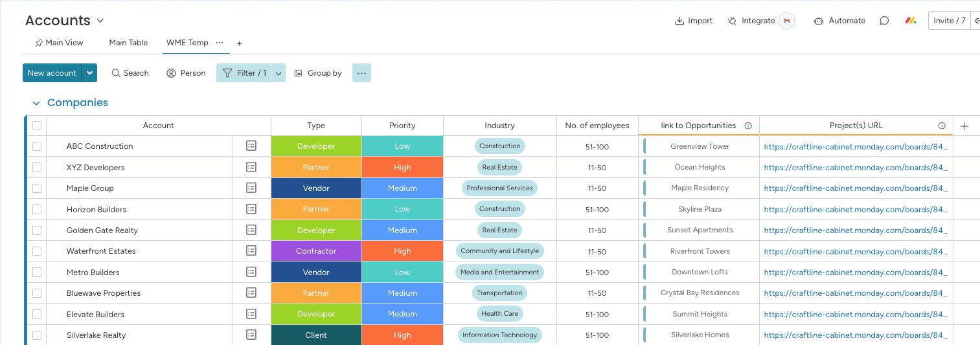Open New account button dropdown arrow
The height and width of the screenshot is (345, 980).
tap(90, 73)
